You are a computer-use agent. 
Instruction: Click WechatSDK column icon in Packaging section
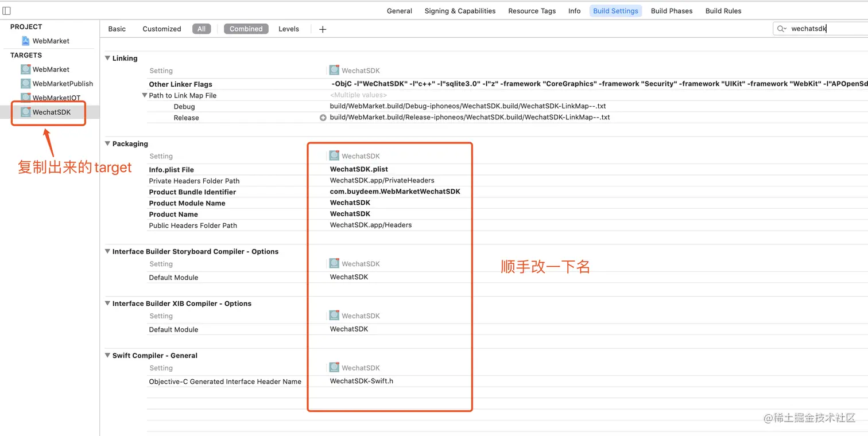click(x=334, y=156)
